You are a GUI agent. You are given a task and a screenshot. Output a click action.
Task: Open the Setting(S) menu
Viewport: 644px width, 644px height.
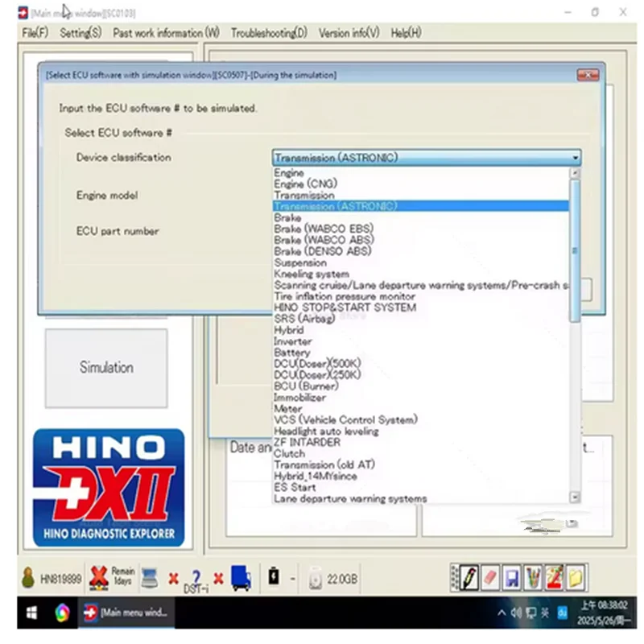pyautogui.click(x=80, y=33)
